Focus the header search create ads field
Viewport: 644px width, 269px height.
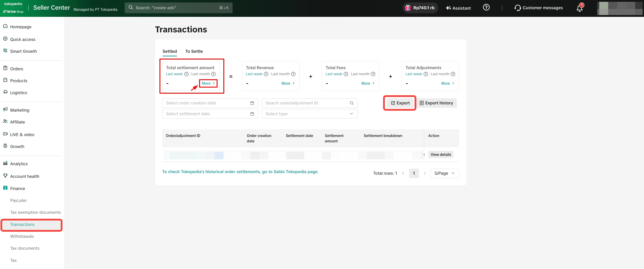click(x=178, y=8)
